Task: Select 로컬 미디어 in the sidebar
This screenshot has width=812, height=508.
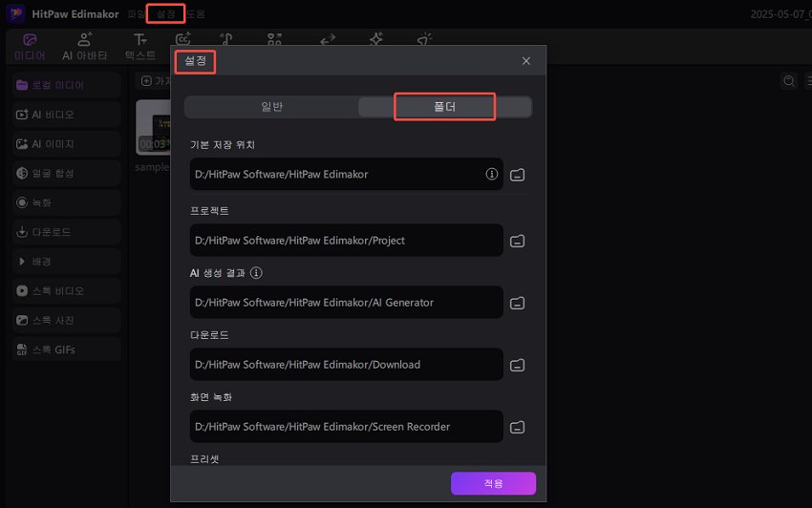Action: point(66,85)
